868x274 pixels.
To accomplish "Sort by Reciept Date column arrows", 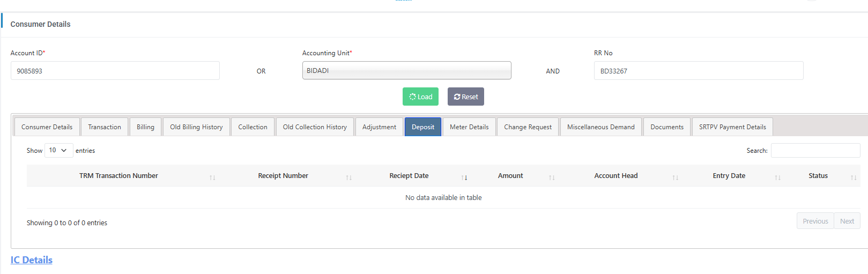I will pos(464,177).
